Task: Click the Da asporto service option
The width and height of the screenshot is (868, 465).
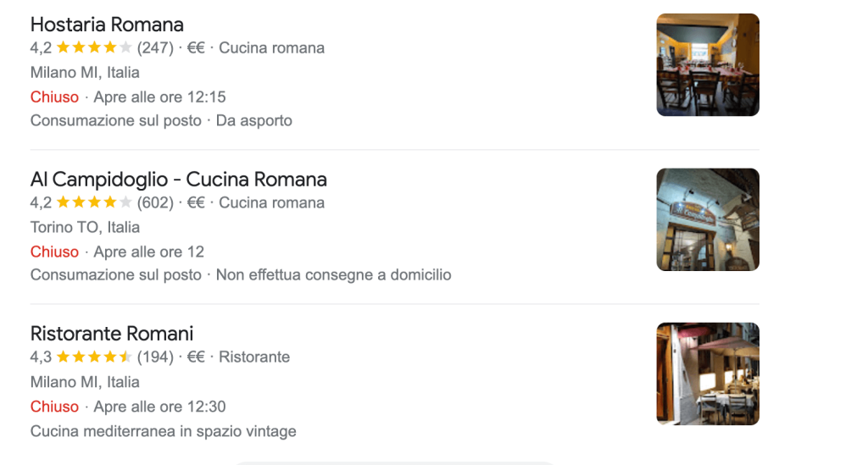Action: [254, 120]
